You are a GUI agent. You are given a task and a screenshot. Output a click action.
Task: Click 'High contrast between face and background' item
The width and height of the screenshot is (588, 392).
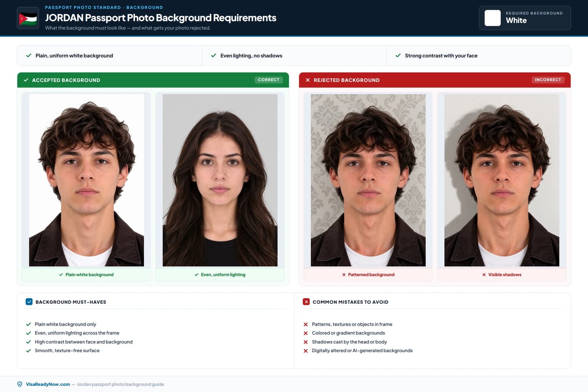tap(83, 342)
